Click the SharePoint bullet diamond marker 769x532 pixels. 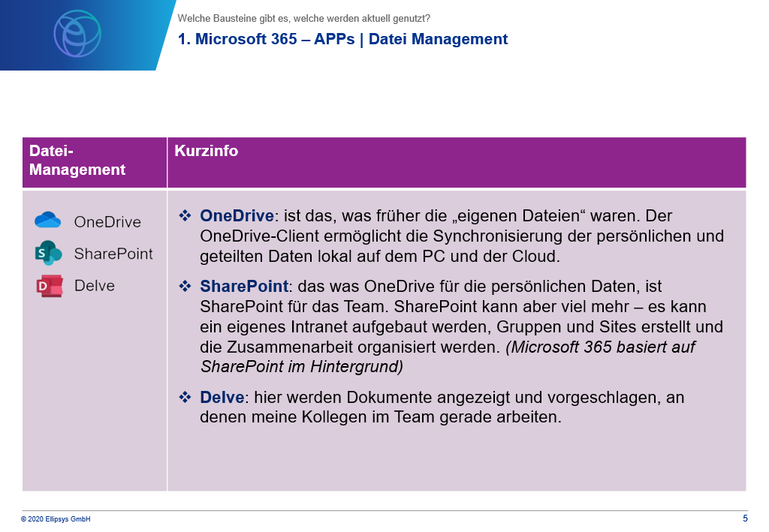[x=185, y=286]
